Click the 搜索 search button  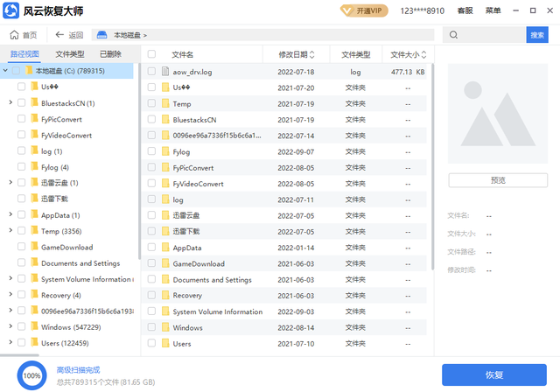click(537, 35)
